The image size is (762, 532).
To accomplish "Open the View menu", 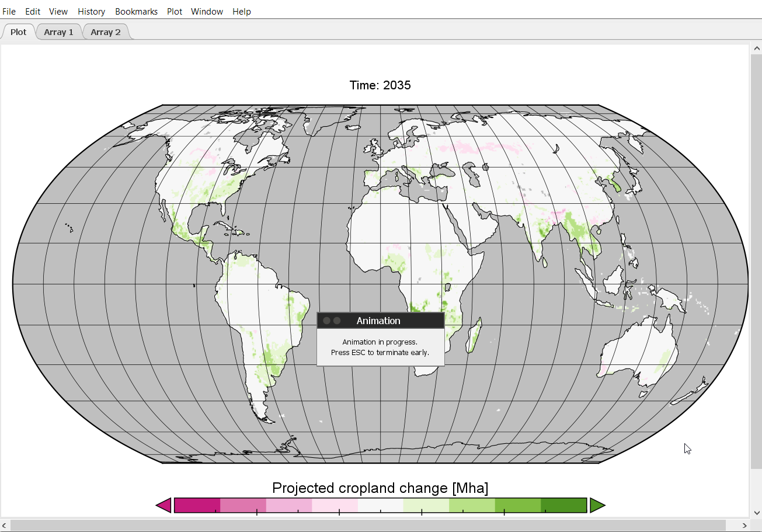I will pyautogui.click(x=58, y=12).
